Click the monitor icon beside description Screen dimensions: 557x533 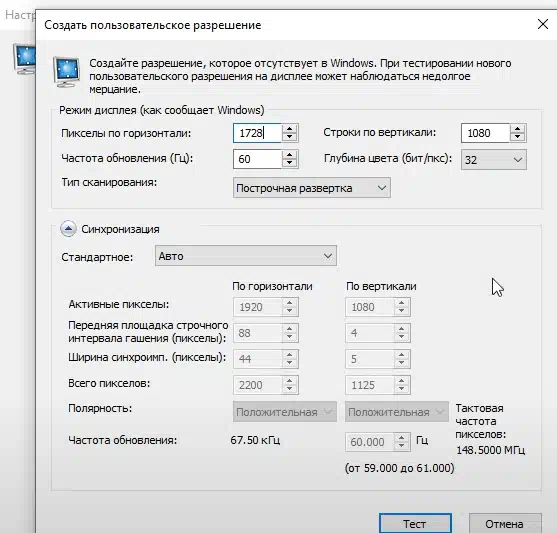tap(66, 72)
